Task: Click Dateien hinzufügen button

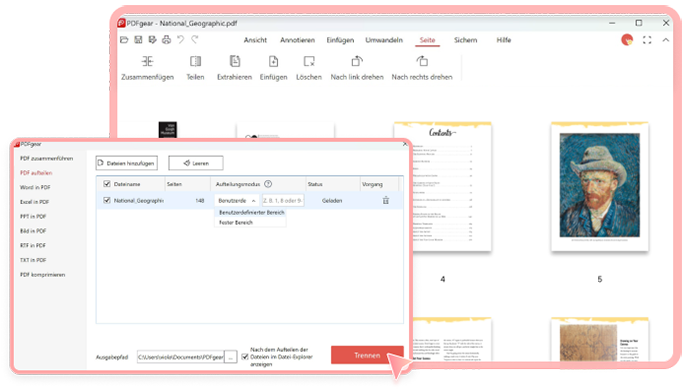Action: pyautogui.click(x=126, y=163)
